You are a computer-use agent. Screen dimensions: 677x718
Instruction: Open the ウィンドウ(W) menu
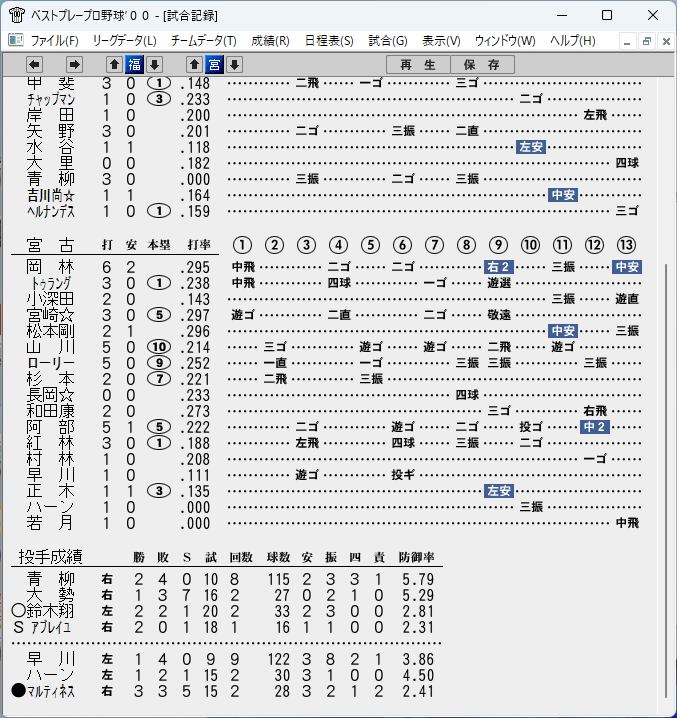(505, 41)
